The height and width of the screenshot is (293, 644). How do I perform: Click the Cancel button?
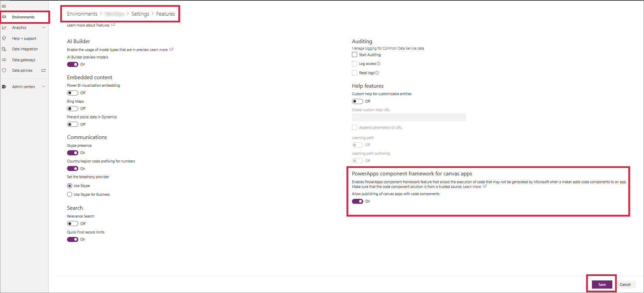625,285
